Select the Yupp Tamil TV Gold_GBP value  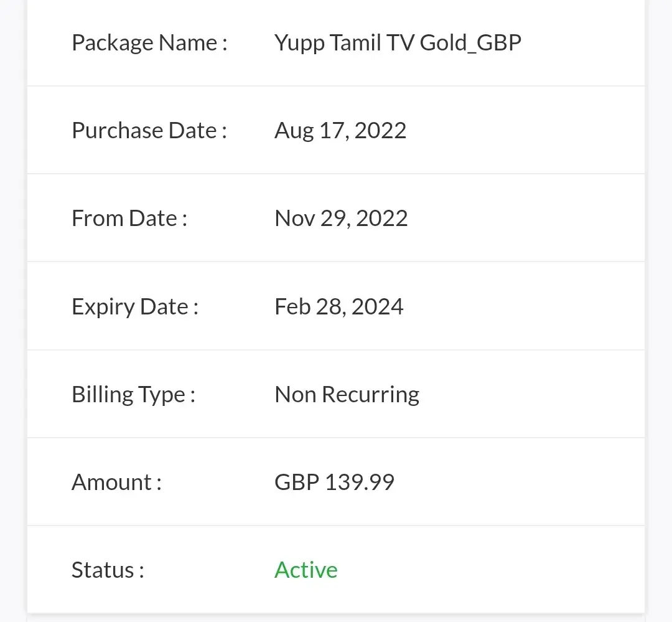(398, 43)
